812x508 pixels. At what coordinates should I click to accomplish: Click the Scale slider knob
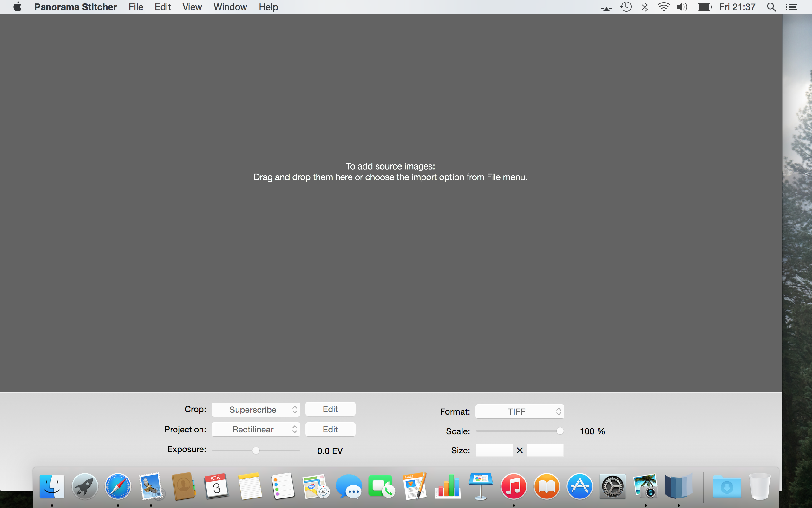[560, 431]
